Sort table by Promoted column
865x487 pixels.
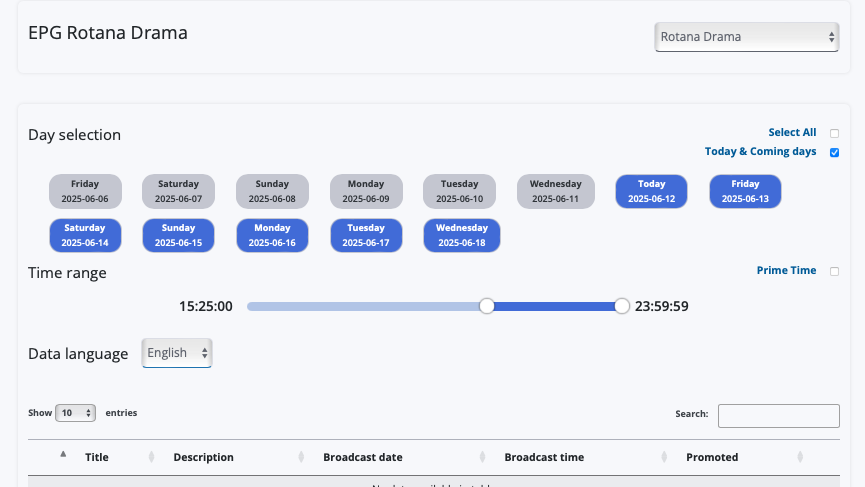point(712,457)
